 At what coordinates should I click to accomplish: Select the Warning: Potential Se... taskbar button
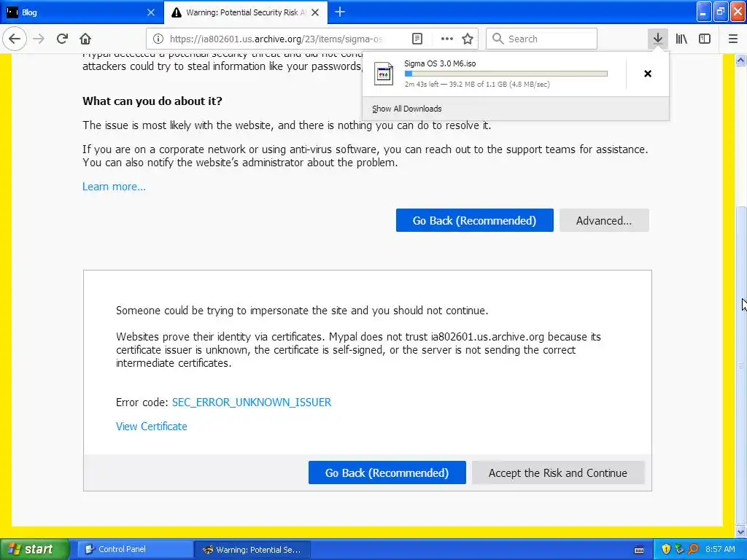coord(252,550)
